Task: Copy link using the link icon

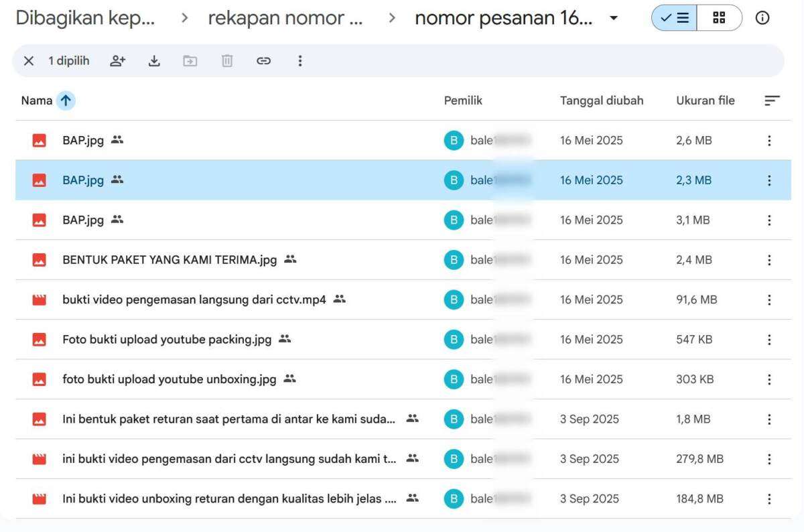Action: tap(263, 61)
